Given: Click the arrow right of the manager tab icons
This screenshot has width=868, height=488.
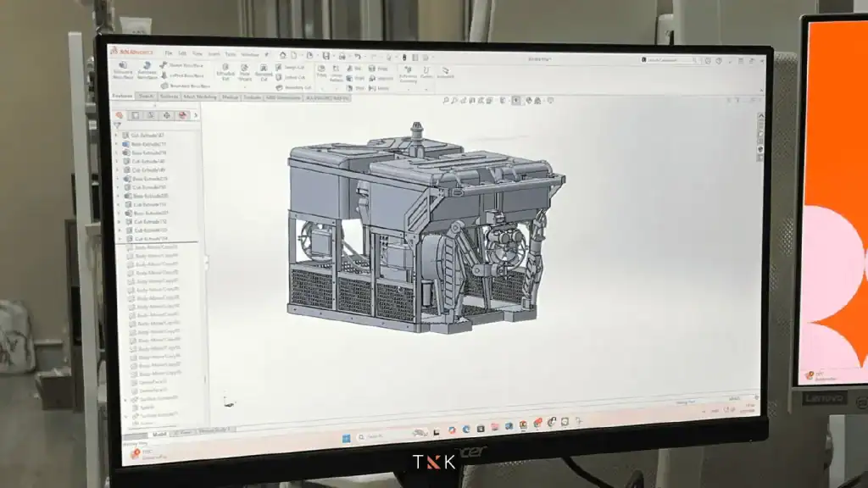Looking at the screenshot, I should coord(196,115).
